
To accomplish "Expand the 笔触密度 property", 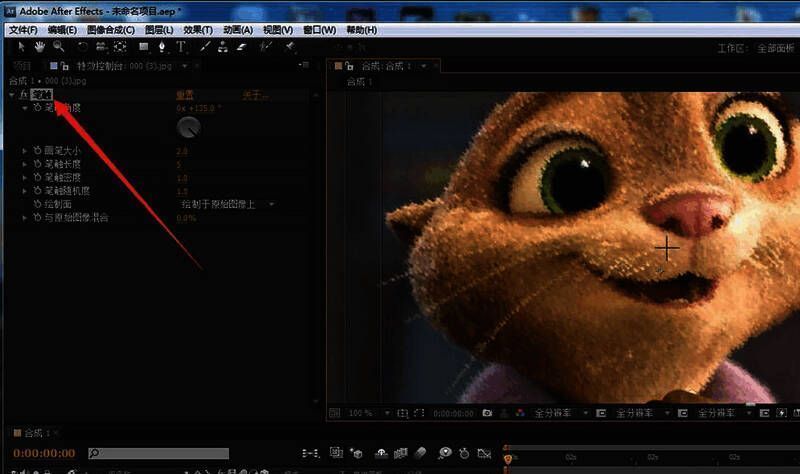I will pos(25,177).
